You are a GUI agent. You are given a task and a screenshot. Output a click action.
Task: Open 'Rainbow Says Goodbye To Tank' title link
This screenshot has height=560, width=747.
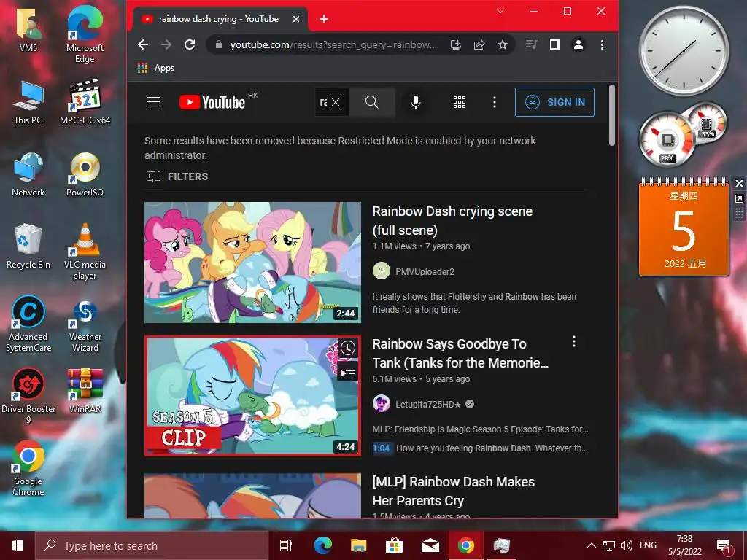point(460,354)
